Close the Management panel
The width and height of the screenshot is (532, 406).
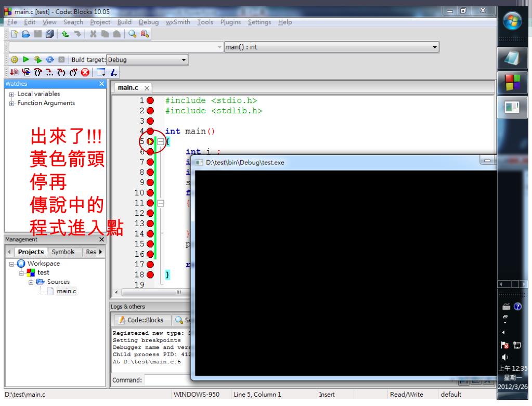coord(101,240)
